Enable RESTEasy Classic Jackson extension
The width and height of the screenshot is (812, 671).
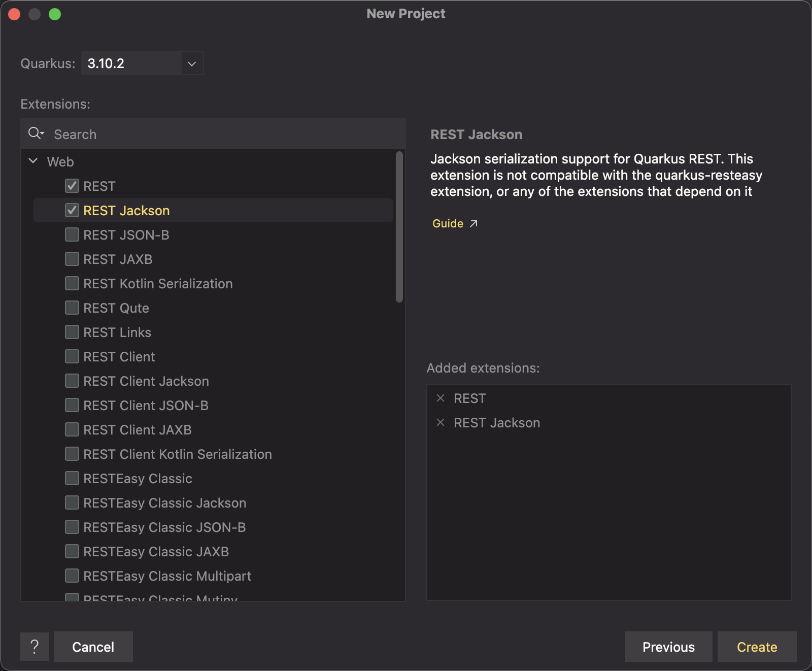tap(72, 503)
